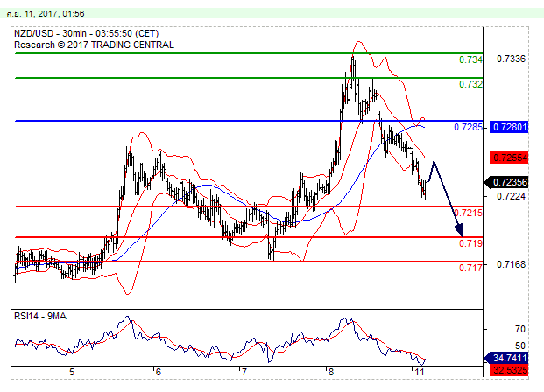Image resolution: width=544 pixels, height=392 pixels.
Task: Click the red support label 0.719
Action: point(470,243)
